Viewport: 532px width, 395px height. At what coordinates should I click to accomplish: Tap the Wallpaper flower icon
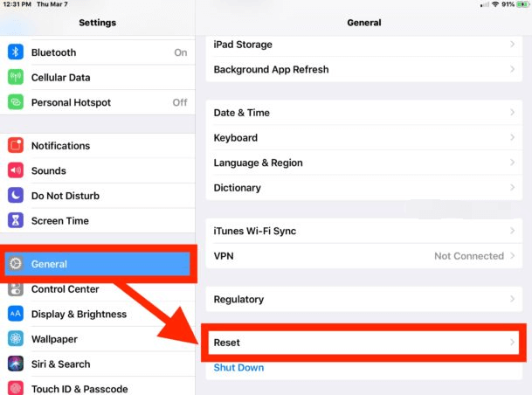click(16, 339)
